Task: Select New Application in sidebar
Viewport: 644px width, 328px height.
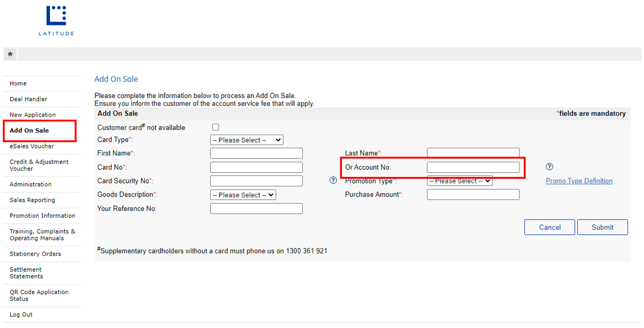Action: 32,114
